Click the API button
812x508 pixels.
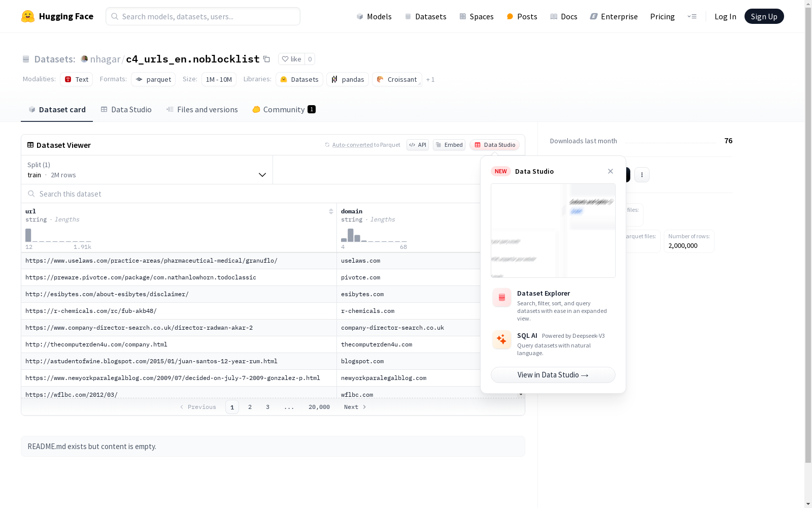(418, 145)
